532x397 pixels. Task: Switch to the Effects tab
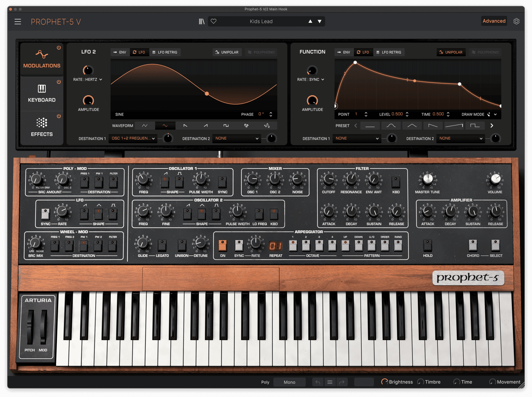tap(42, 128)
